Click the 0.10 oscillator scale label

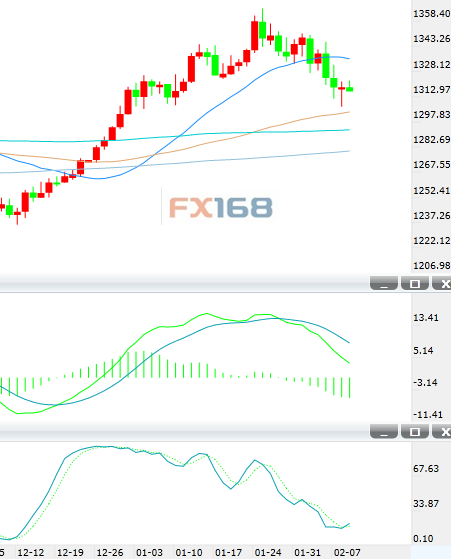pos(423,538)
